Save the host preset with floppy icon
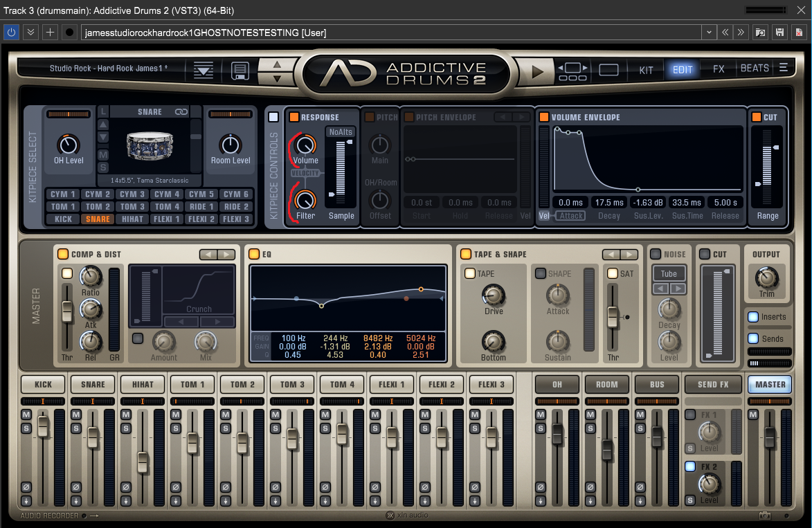 coord(779,32)
